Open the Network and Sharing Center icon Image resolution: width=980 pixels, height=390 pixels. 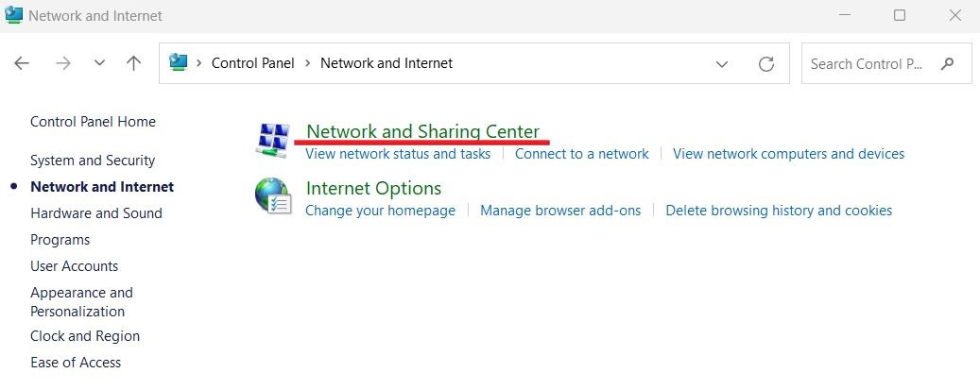(273, 140)
